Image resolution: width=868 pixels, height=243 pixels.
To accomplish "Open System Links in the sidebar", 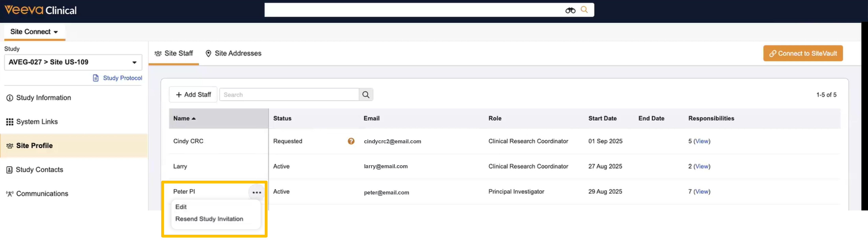I will (x=37, y=122).
